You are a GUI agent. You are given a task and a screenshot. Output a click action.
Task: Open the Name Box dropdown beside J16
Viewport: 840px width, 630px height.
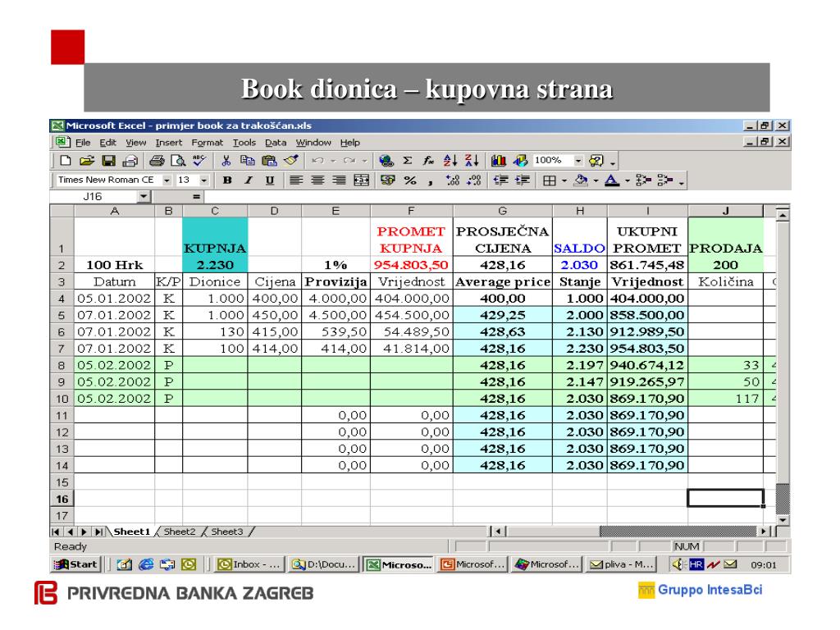(143, 197)
